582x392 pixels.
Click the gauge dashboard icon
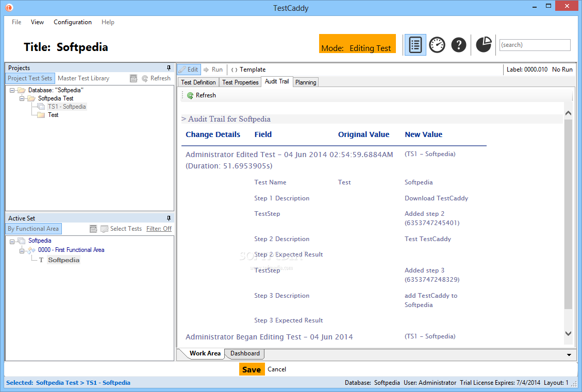(437, 45)
